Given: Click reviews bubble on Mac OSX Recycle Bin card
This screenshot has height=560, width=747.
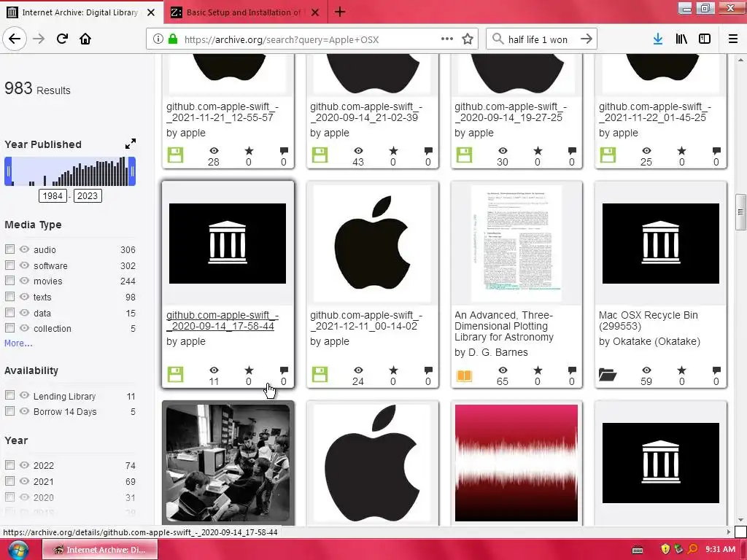Looking at the screenshot, I should [x=716, y=370].
